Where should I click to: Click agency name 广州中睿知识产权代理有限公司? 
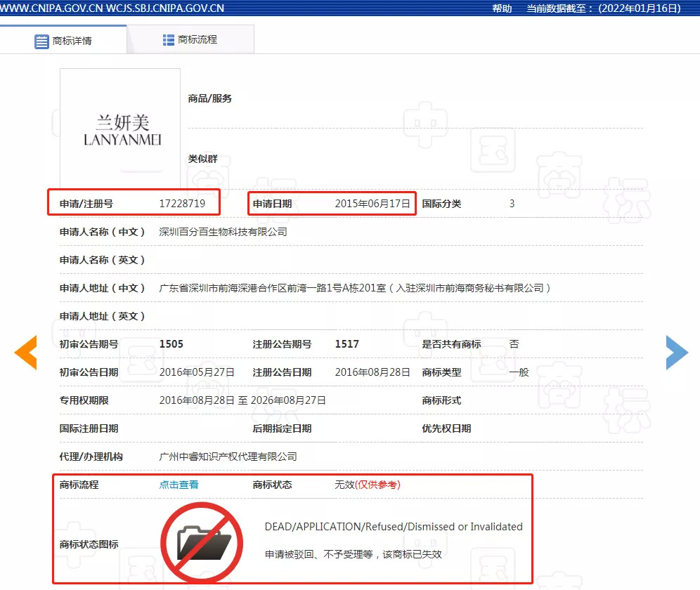coord(228,457)
